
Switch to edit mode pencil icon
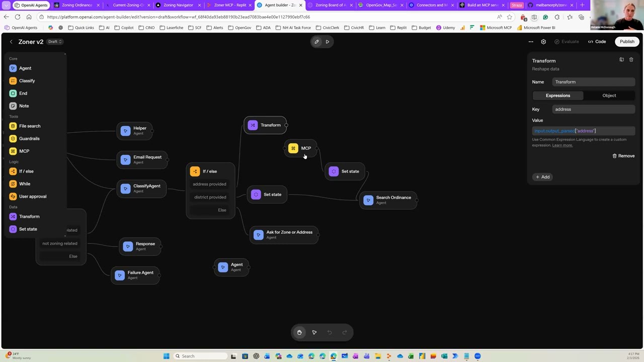pos(316,42)
